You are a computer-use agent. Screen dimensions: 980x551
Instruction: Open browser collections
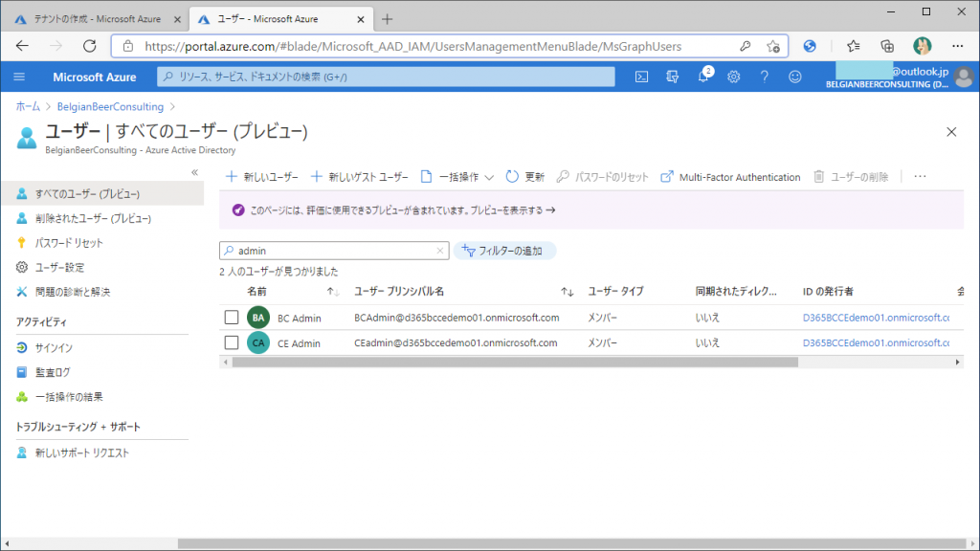[887, 46]
